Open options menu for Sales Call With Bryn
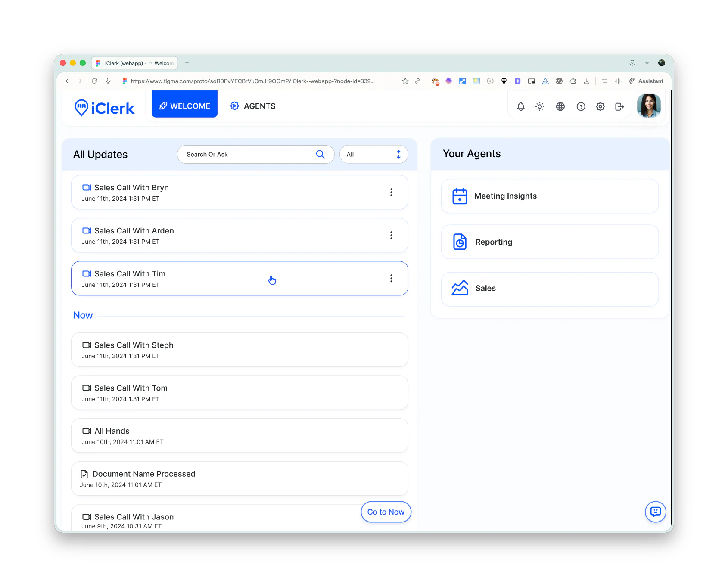 [x=391, y=192]
